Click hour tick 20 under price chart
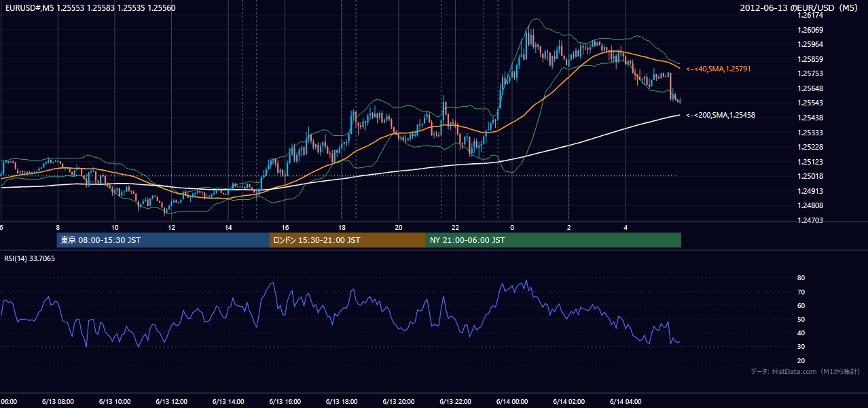This screenshot has height=408, width=868. point(399,227)
